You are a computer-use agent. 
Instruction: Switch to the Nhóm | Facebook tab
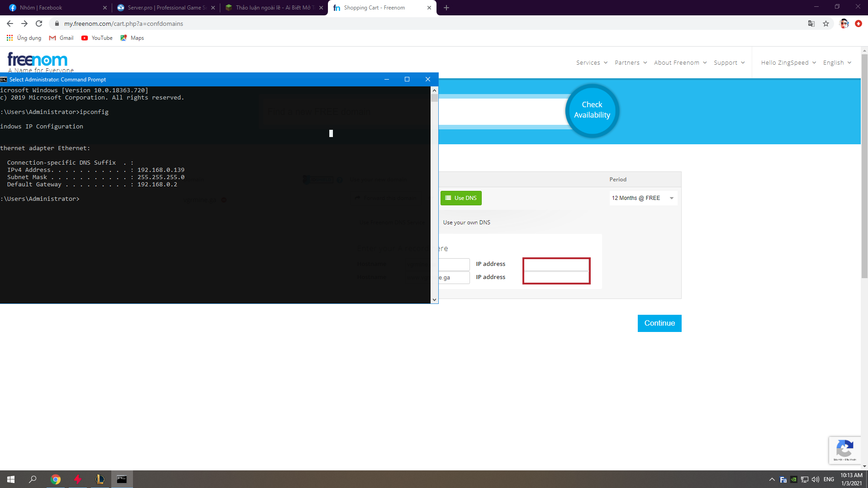(57, 8)
